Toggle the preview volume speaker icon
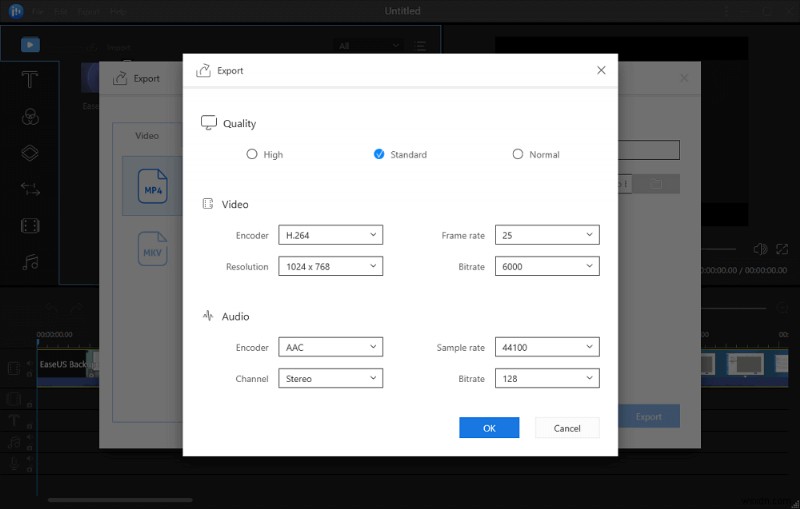Screen dimensions: 800x509 [x=760, y=249]
